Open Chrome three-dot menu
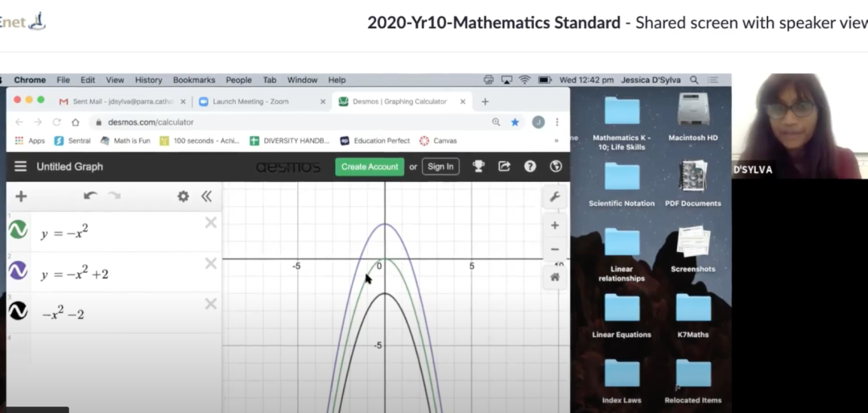This screenshot has width=868, height=413. [x=557, y=122]
